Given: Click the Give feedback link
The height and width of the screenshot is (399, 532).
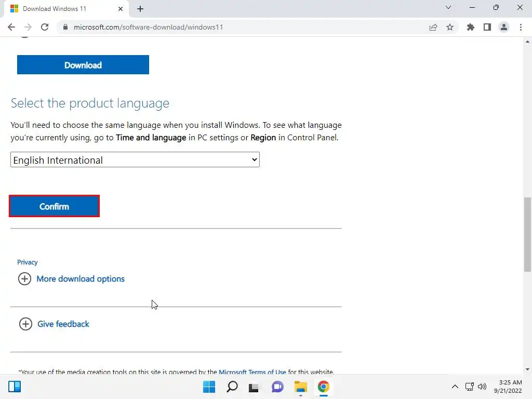Looking at the screenshot, I should tap(63, 324).
